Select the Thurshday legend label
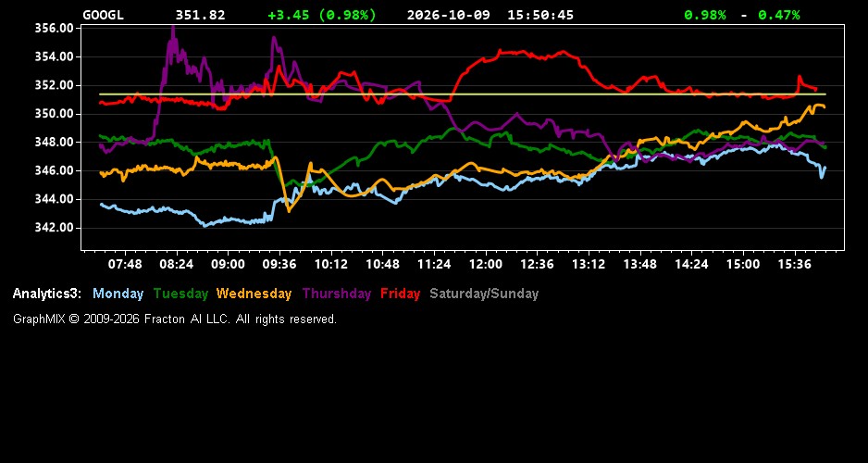868x463 pixels. (337, 294)
